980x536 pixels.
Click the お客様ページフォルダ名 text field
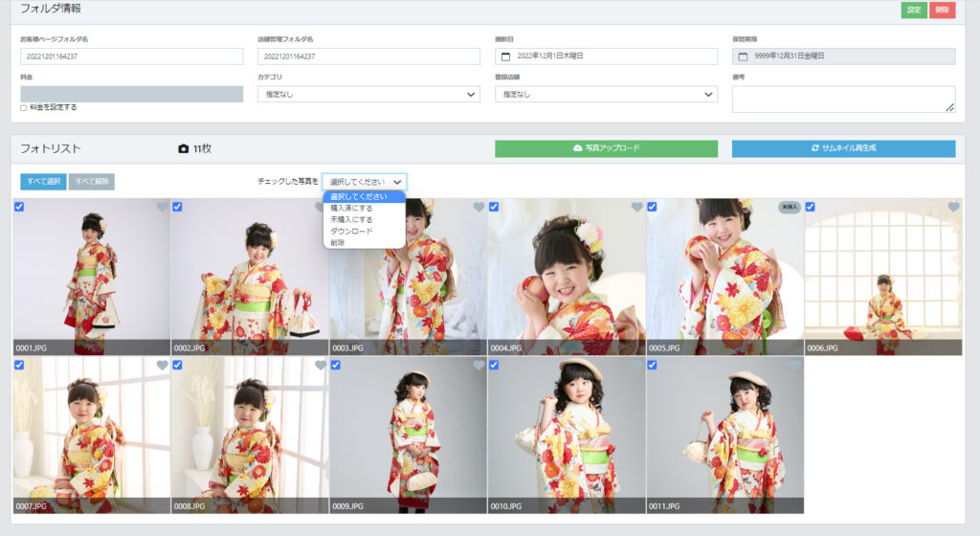131,56
